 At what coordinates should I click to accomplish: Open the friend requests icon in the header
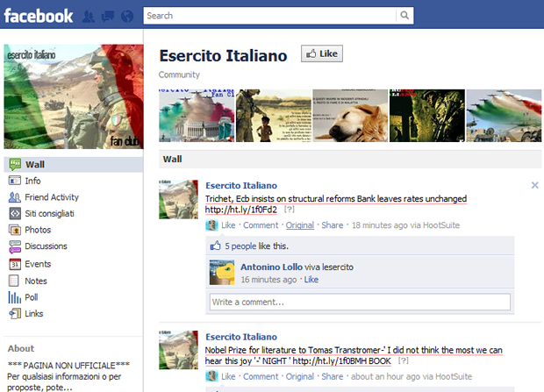[89, 16]
